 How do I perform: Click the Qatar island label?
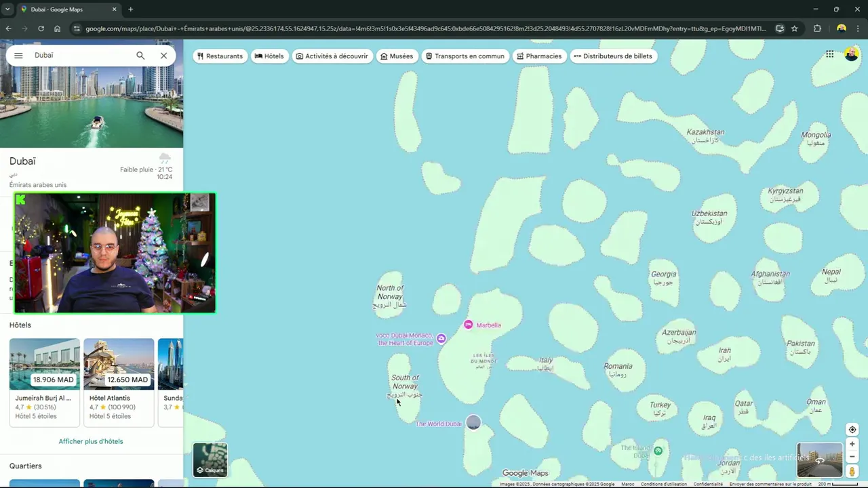pyautogui.click(x=744, y=407)
